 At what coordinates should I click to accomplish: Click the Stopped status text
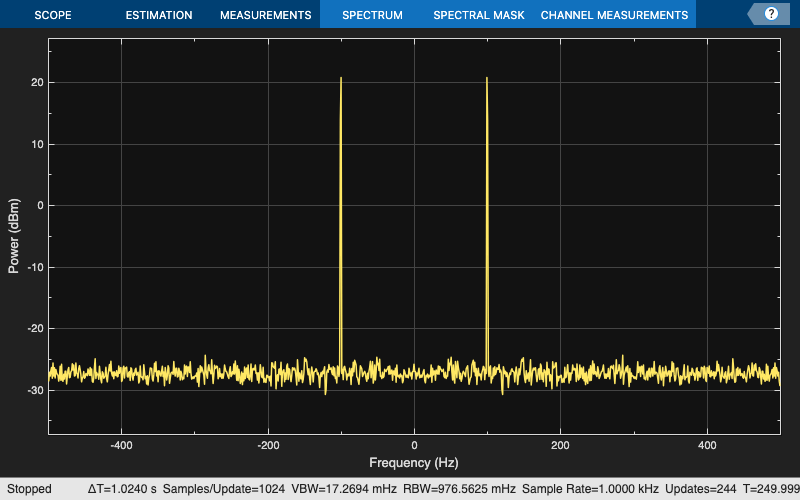[29, 489]
